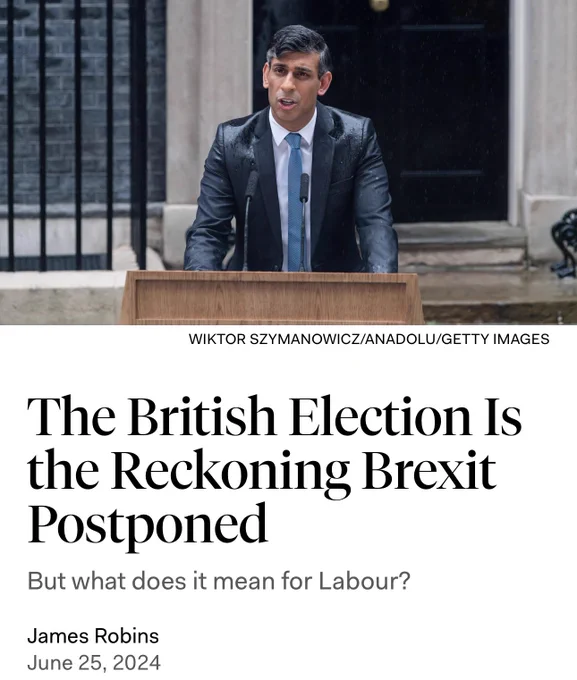Image resolution: width=577 pixels, height=680 pixels.
Task: Click the Wiktor Szymanowicz photo credit name
Action: point(274,339)
